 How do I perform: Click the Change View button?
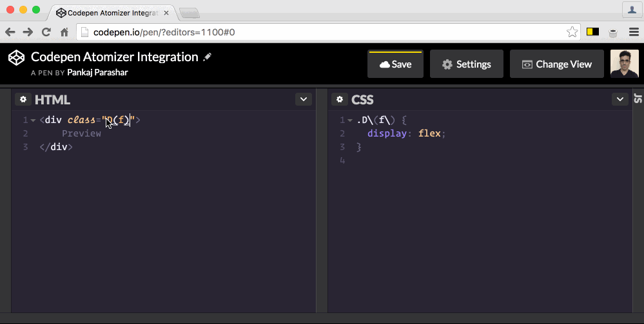click(x=557, y=64)
